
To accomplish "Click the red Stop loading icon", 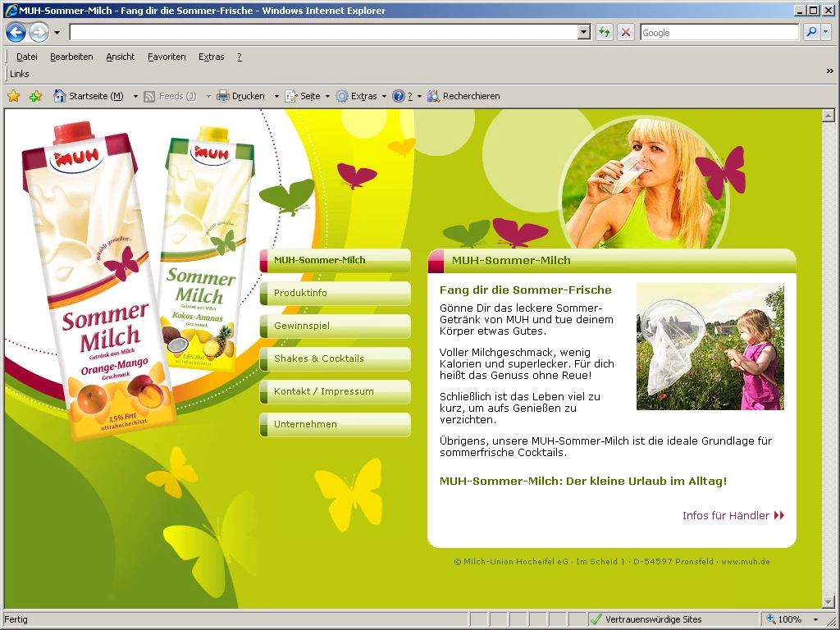I will tap(626, 32).
